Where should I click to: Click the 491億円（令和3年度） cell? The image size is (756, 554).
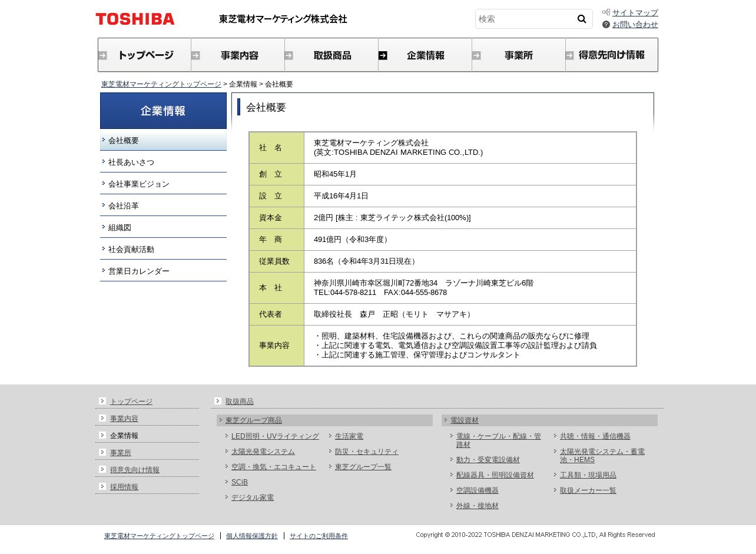[x=470, y=240]
